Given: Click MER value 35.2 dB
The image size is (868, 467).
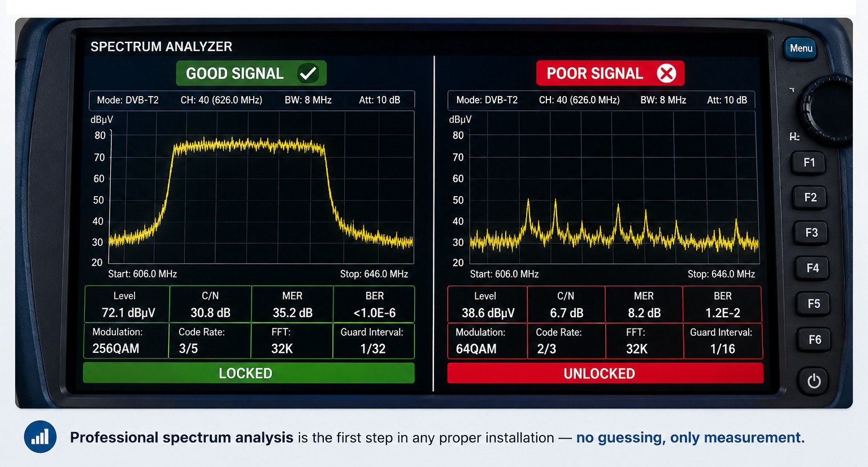Looking at the screenshot, I should (x=293, y=313).
